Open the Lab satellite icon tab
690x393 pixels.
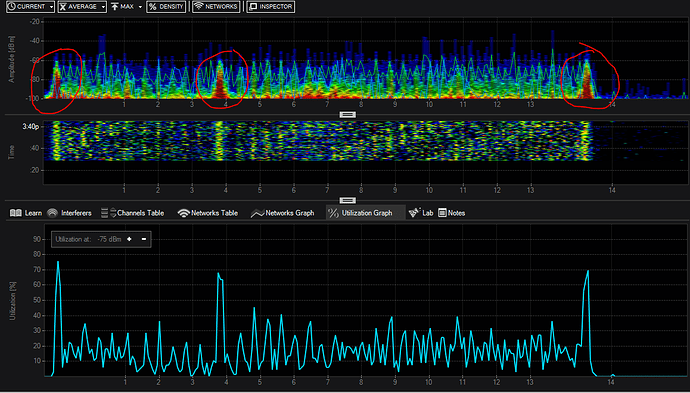[414, 213]
